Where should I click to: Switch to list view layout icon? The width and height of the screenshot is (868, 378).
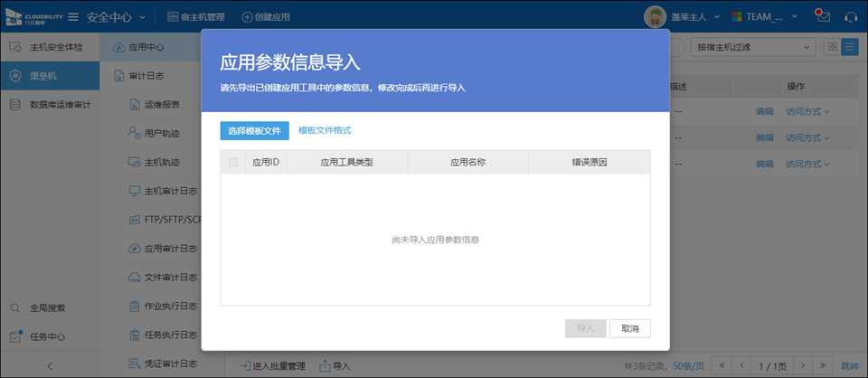tap(849, 47)
